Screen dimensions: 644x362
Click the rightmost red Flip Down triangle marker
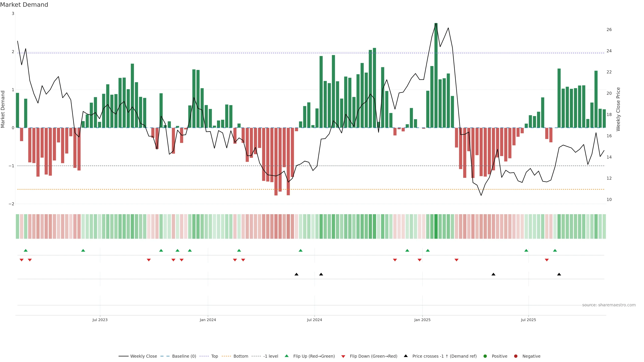[547, 260]
